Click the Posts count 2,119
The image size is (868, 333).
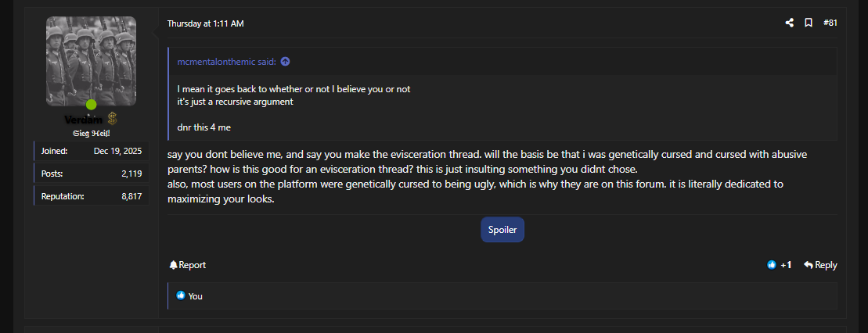(x=131, y=174)
